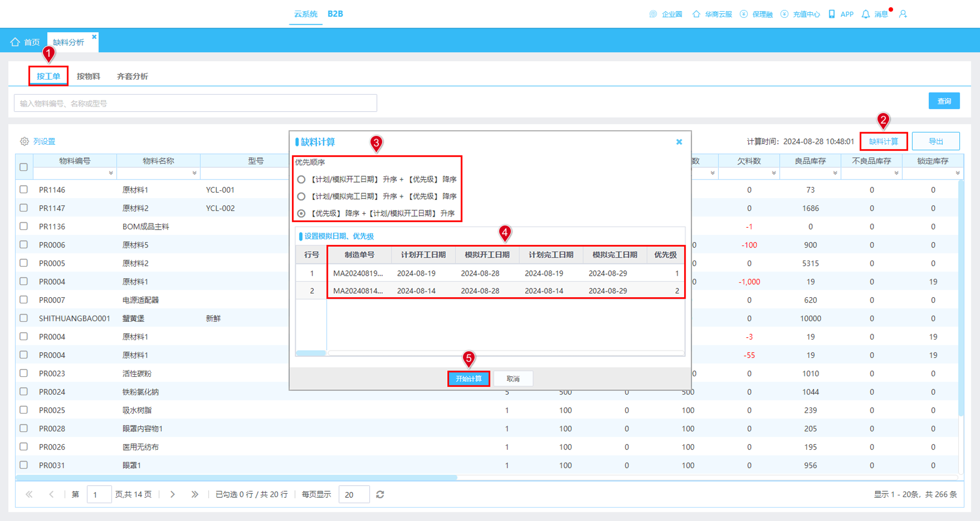
Task: Jump to the first page
Action: (x=29, y=494)
